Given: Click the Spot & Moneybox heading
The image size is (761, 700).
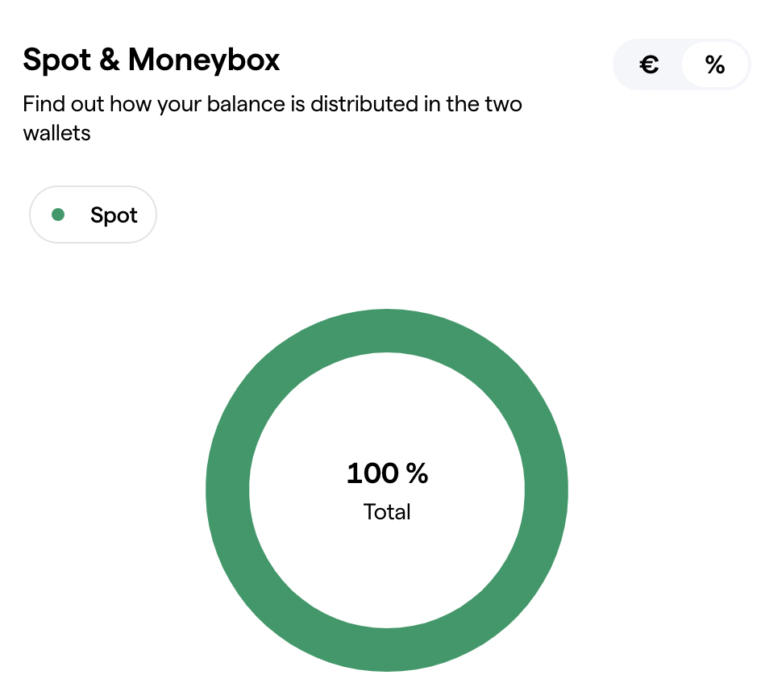Looking at the screenshot, I should point(152,60).
